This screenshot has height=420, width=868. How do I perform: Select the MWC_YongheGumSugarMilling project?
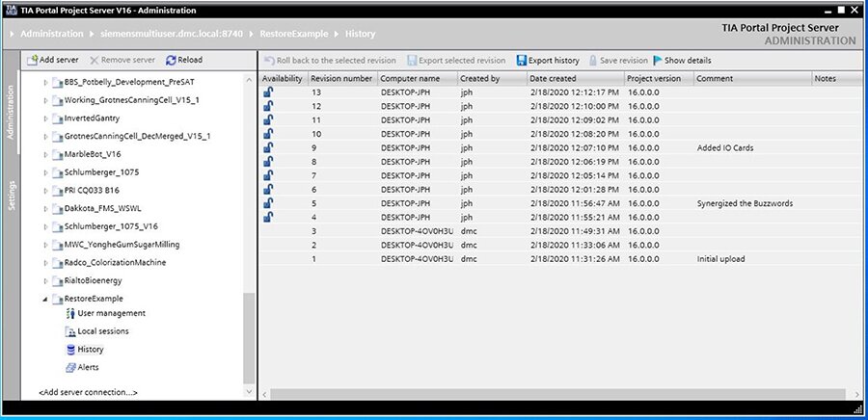click(x=122, y=245)
